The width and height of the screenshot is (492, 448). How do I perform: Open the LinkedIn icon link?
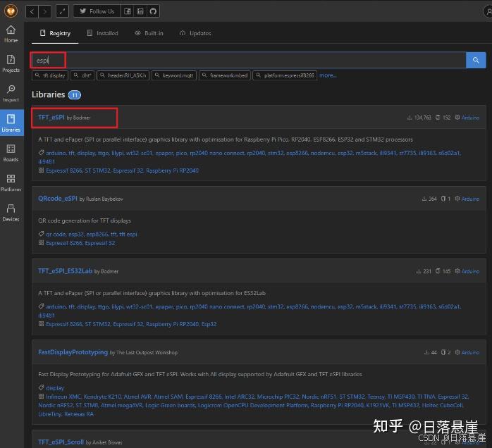pos(140,11)
